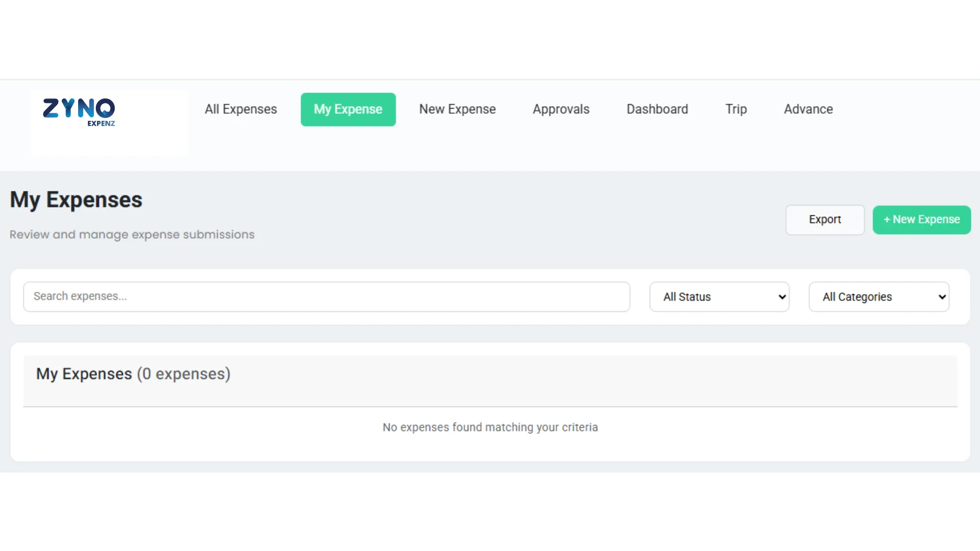Open the Approvals page

(x=561, y=109)
